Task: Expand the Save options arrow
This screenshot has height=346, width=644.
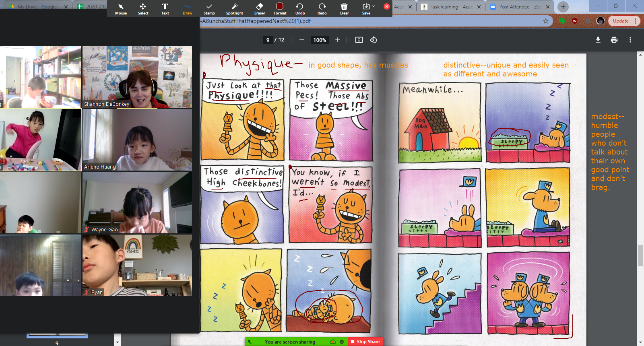Action: 374,6
